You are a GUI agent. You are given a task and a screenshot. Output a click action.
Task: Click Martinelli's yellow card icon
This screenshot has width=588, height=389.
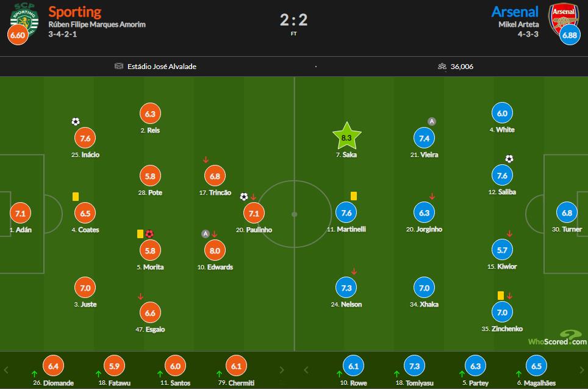[354, 196]
